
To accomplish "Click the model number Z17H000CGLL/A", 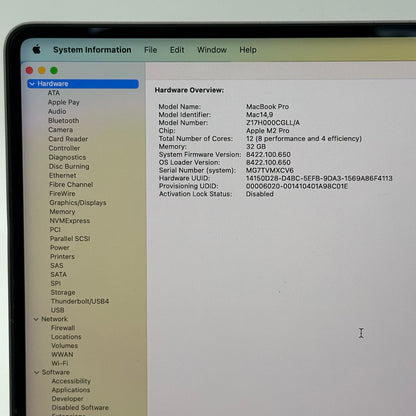I will point(273,123).
